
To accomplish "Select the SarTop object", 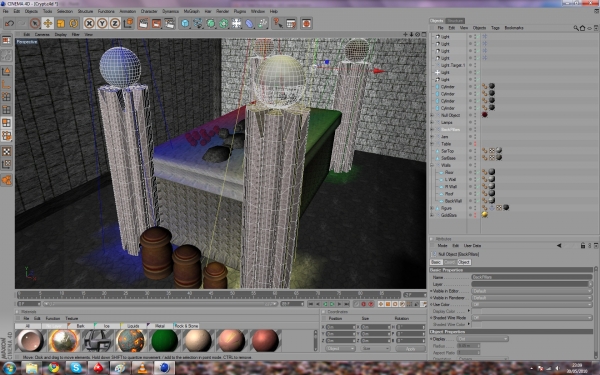I will (447, 151).
